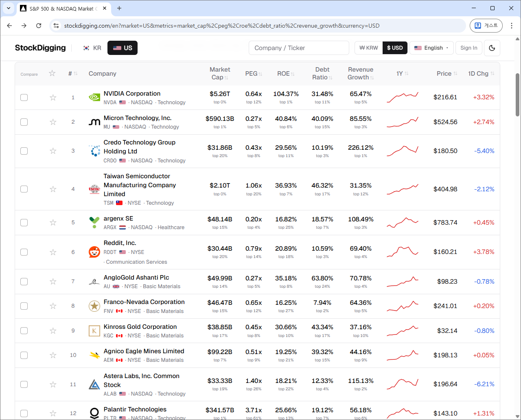Open Astera Labs company link
521x420 pixels.
(x=142, y=381)
